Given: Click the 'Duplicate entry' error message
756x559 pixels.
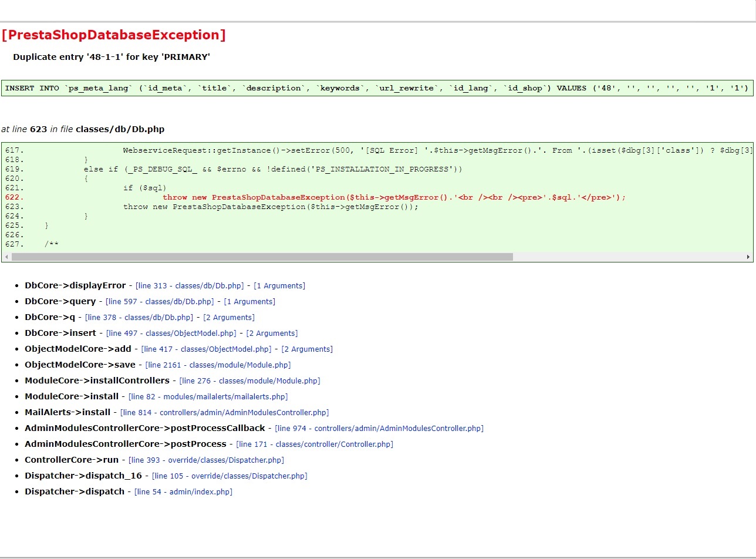Looking at the screenshot, I should click(x=112, y=57).
